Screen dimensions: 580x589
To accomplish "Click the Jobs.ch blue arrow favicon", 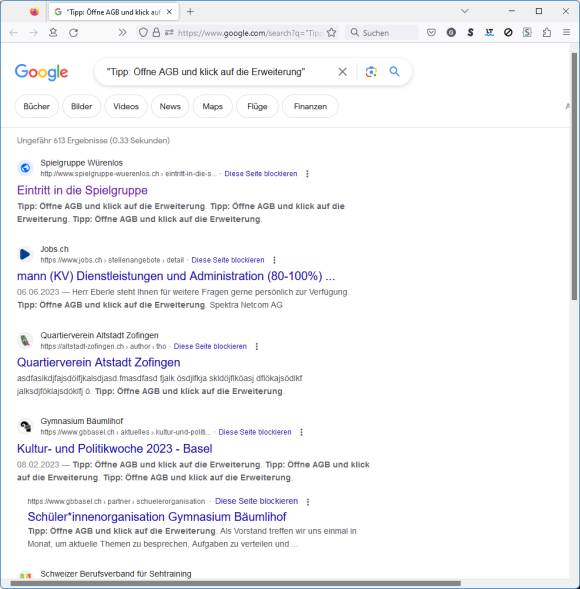I will coord(25,254).
